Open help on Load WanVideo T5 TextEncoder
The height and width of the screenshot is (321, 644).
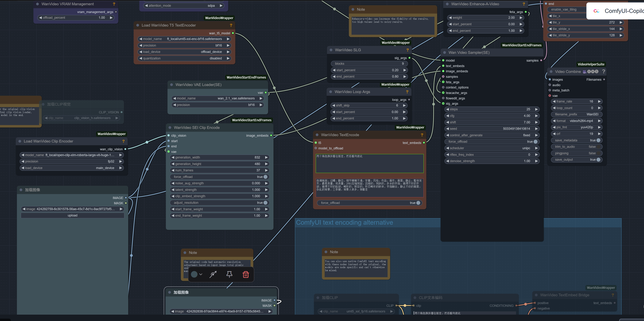(x=231, y=25)
